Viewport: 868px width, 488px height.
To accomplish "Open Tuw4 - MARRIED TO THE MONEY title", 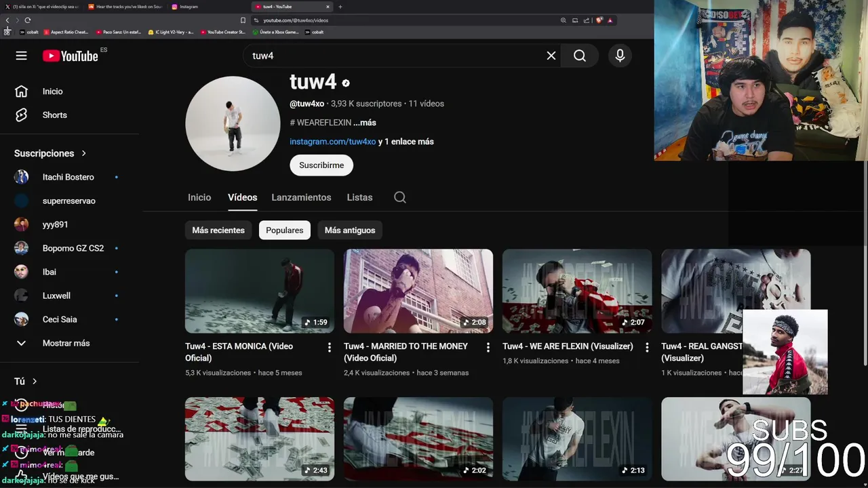I will pos(406,352).
